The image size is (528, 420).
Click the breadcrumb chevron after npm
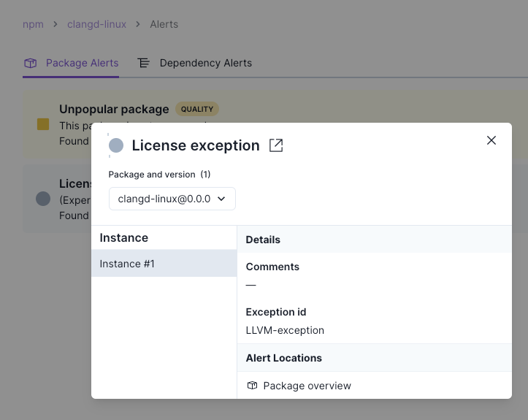56,24
